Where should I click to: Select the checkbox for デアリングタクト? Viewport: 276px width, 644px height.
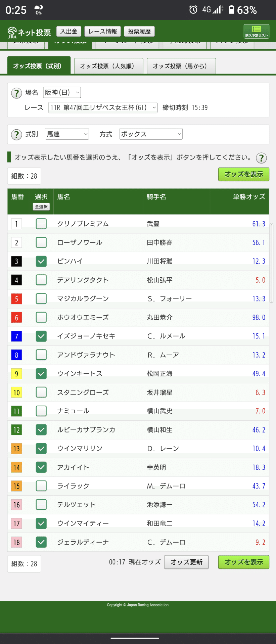point(41,280)
